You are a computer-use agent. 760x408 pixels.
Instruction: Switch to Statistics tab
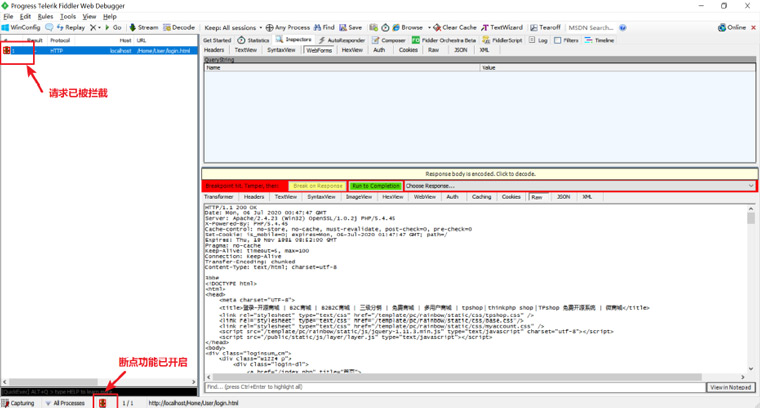(253, 40)
